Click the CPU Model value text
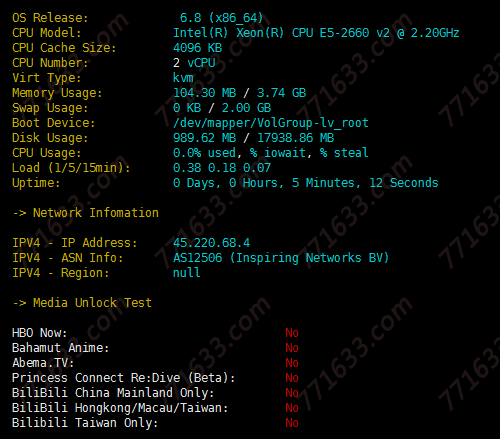This screenshot has height=439, width=500. point(316,33)
